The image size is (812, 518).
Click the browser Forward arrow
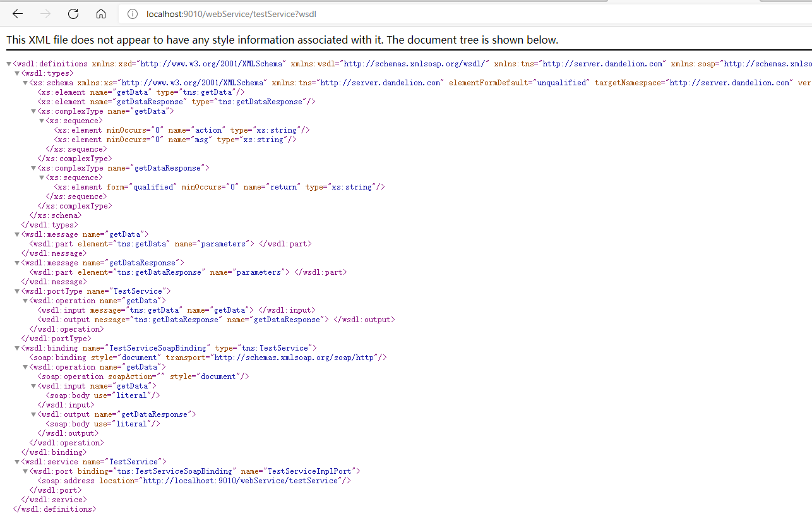(45, 14)
